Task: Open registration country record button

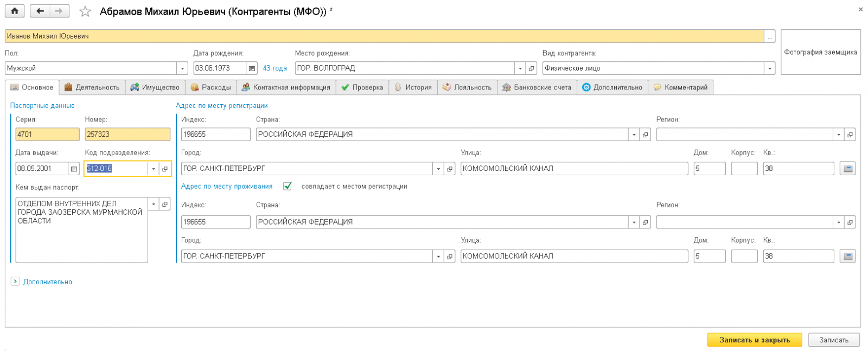Action: pyautogui.click(x=645, y=135)
